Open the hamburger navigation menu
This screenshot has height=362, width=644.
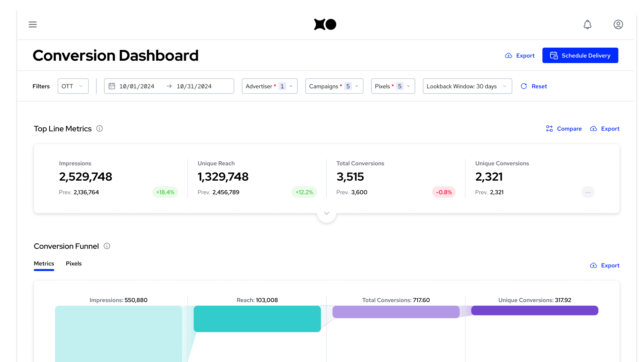click(x=33, y=24)
